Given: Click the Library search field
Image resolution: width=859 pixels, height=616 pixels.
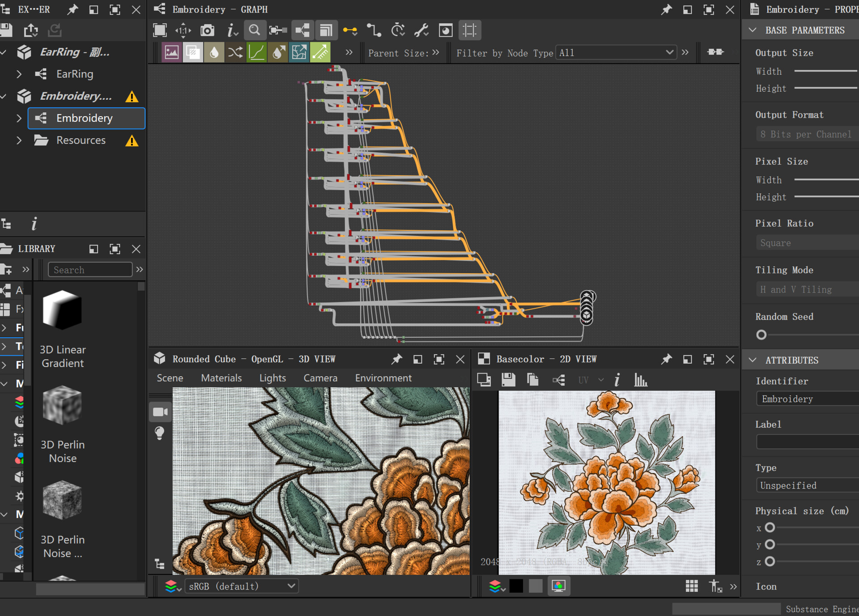Looking at the screenshot, I should pos(90,270).
